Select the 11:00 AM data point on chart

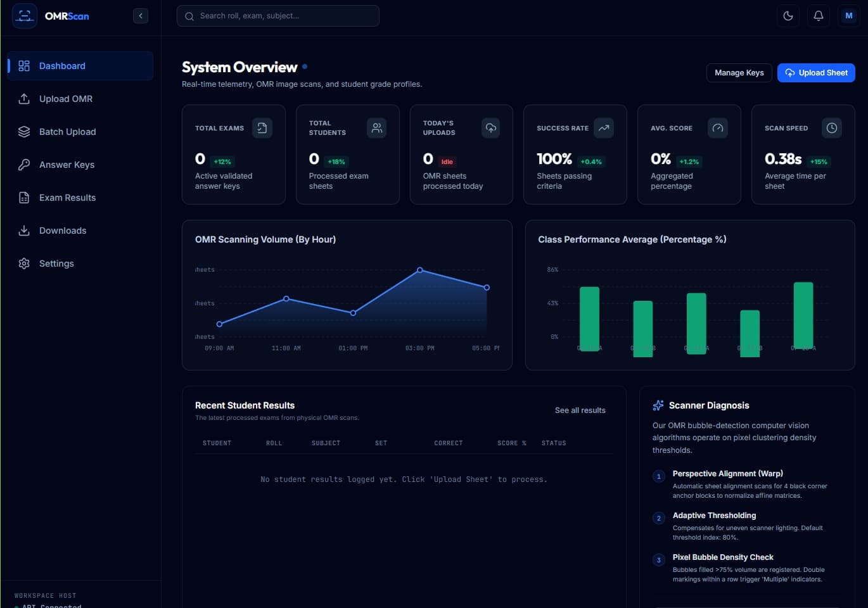286,298
